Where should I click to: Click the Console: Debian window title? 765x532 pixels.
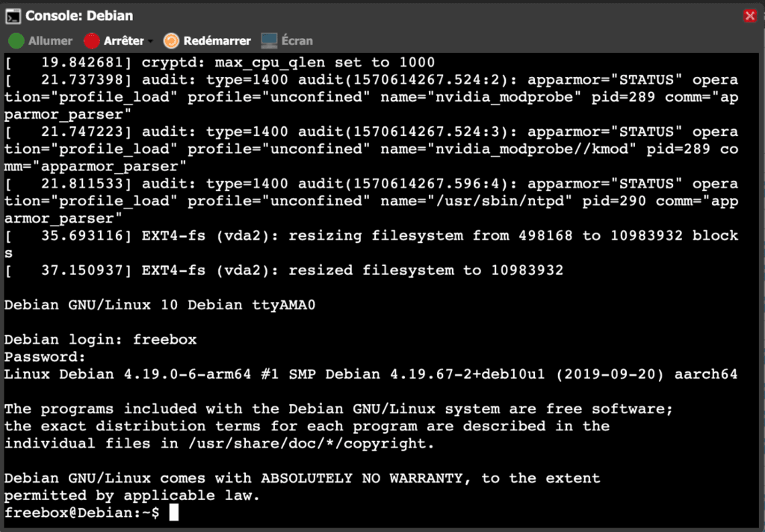[x=79, y=16]
